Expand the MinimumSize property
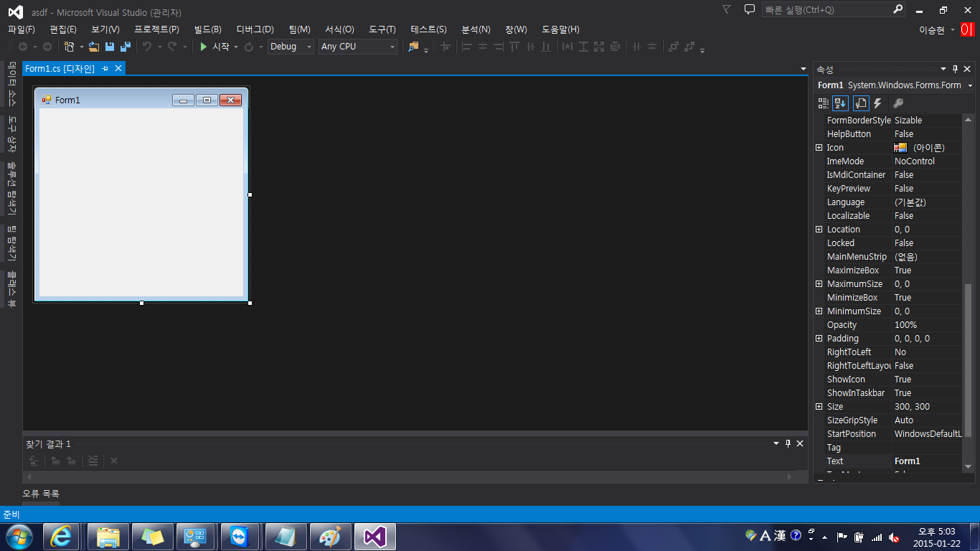The height and width of the screenshot is (551, 980). [819, 311]
